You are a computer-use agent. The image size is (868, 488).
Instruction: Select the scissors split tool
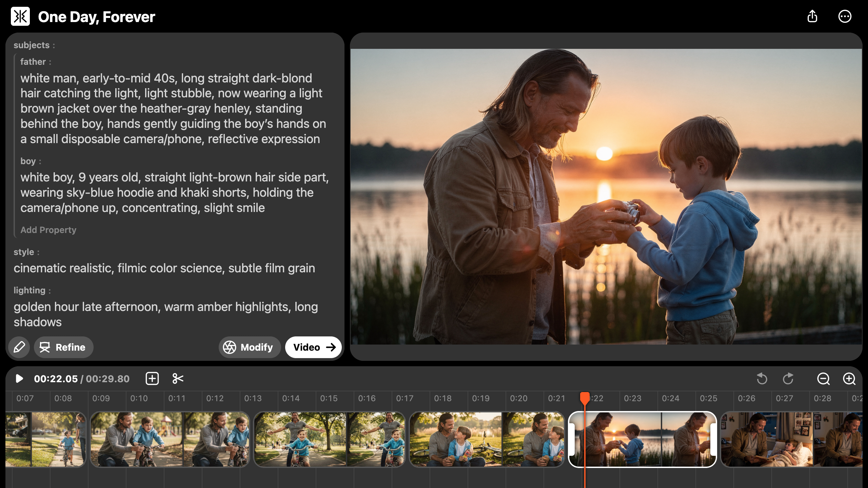coord(178,378)
